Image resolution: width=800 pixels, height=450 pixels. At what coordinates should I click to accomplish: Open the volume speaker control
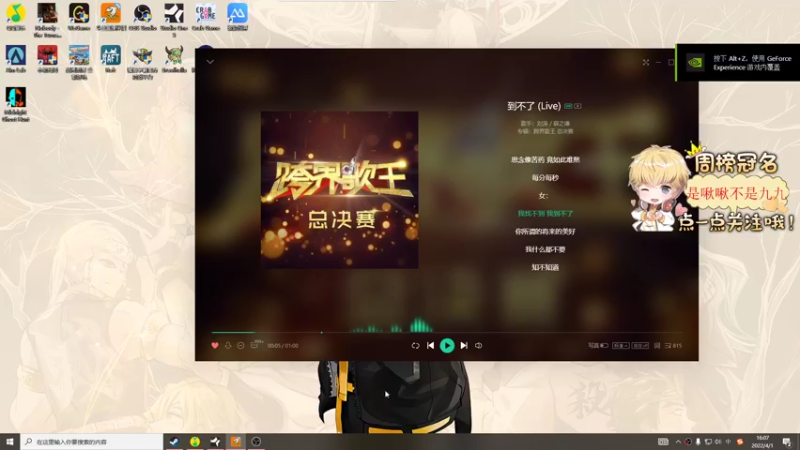pos(479,345)
